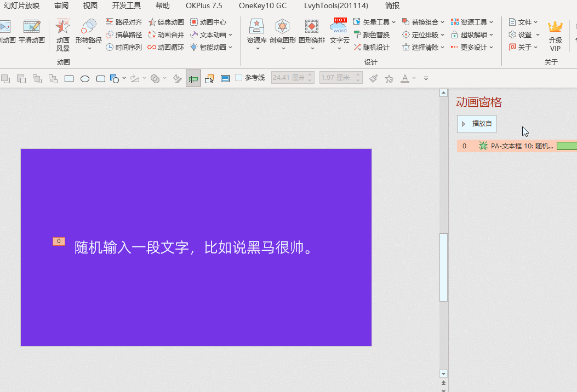Select 描摹路径 trace path

(x=124, y=34)
